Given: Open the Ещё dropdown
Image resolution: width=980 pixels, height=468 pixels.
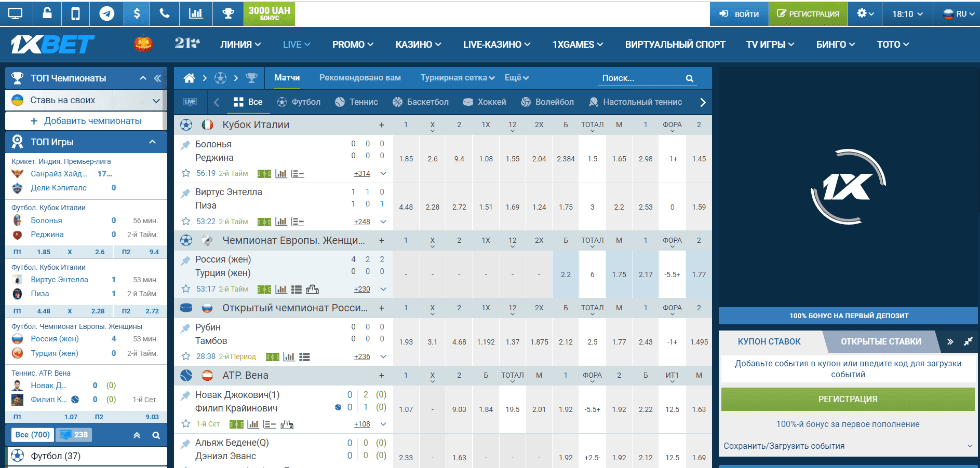Looking at the screenshot, I should [x=517, y=78].
